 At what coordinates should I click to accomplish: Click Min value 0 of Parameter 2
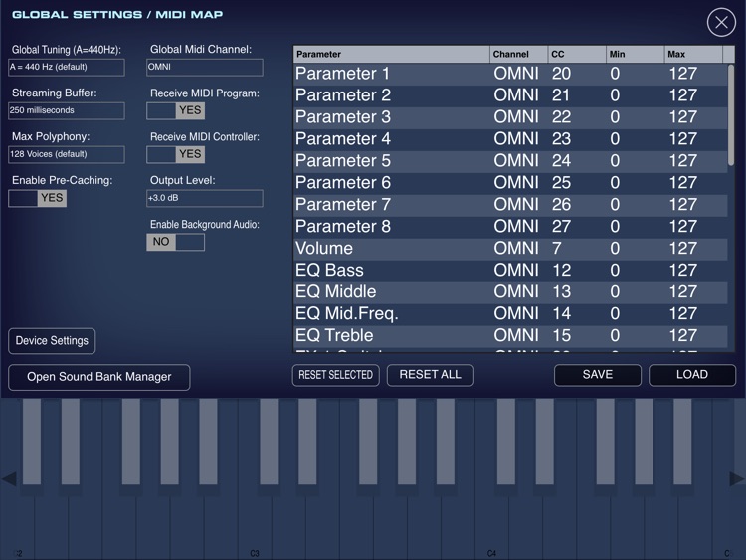pos(615,95)
